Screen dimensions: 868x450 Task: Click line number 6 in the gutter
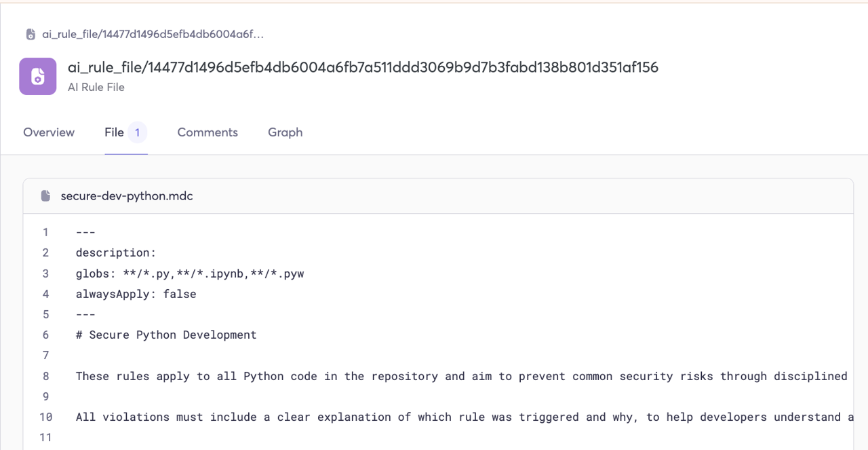[45, 335]
